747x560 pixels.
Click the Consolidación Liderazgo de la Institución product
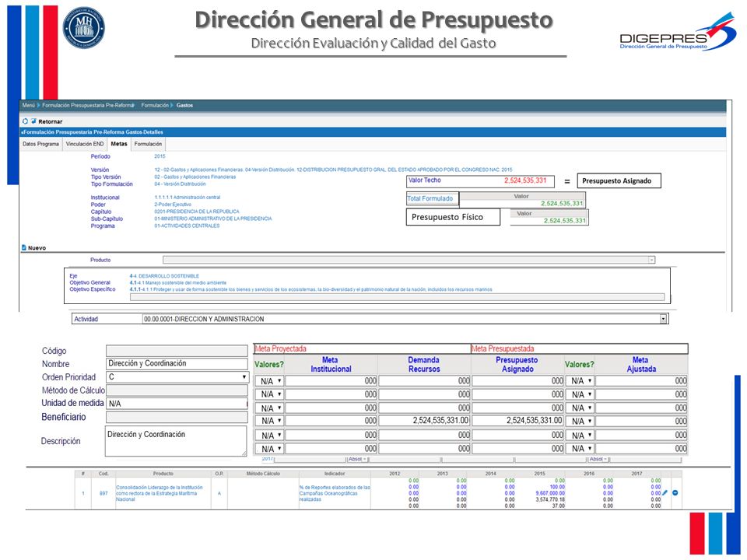[160, 493]
